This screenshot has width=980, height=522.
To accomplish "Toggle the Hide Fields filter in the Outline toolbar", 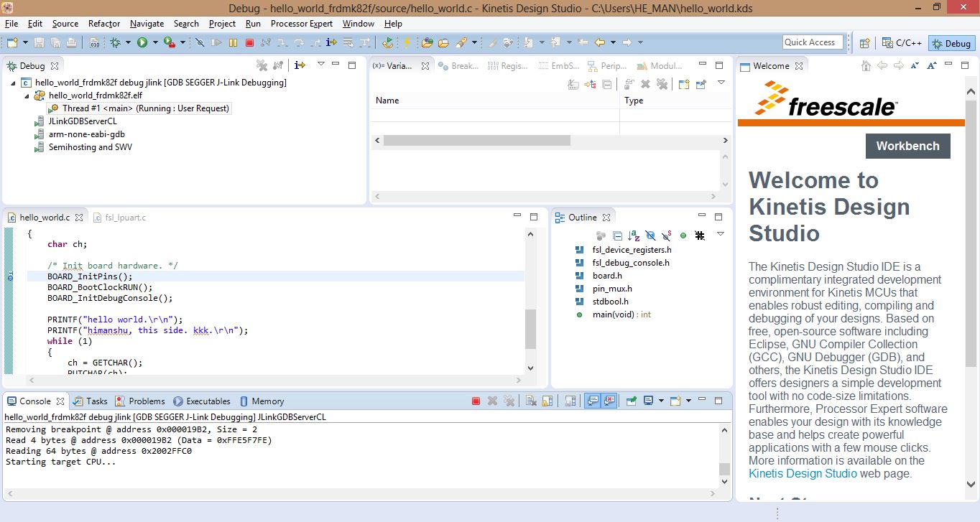I will click(x=650, y=236).
